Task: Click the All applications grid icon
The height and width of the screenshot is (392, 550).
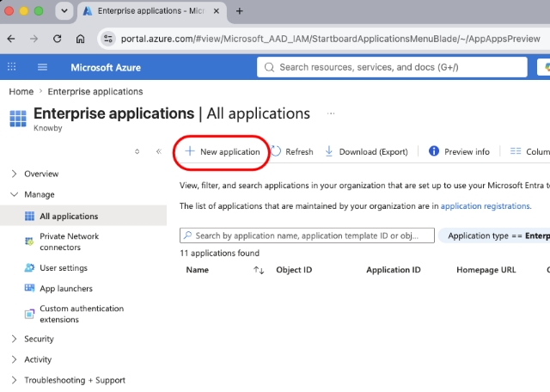Action: coord(29,216)
